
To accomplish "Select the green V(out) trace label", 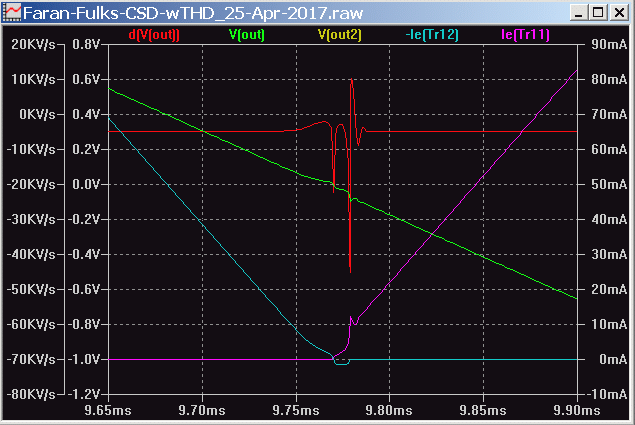I will [x=247, y=35].
